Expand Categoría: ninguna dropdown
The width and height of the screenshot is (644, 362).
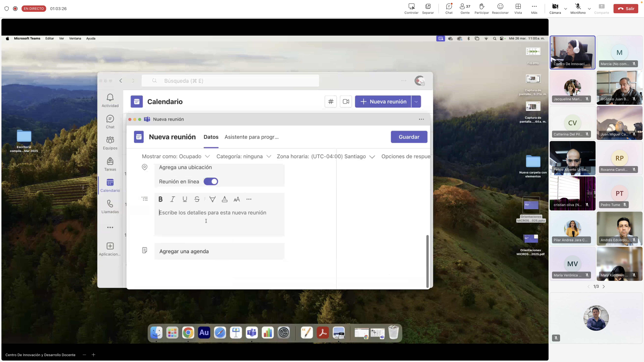(244, 156)
